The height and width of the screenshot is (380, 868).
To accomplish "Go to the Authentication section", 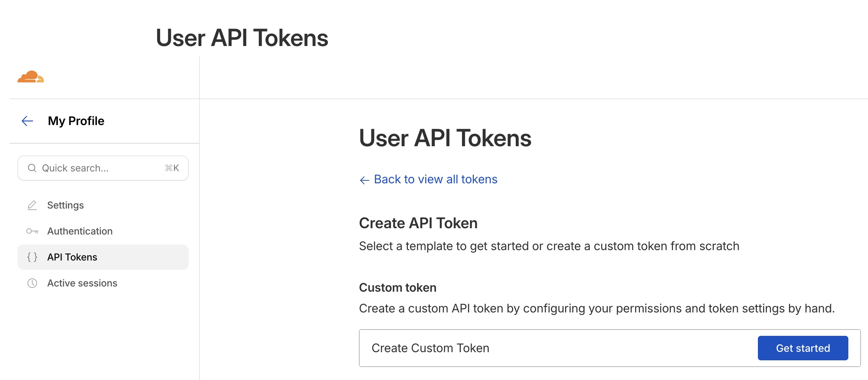I will (80, 231).
